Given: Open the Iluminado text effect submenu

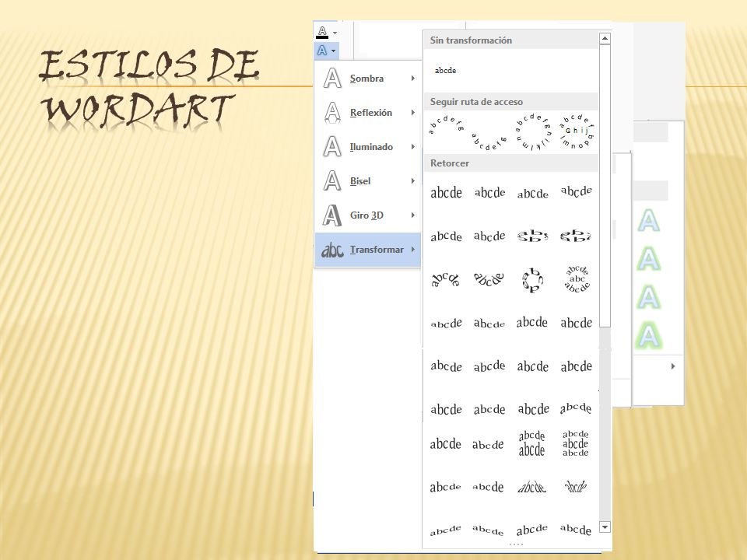Looking at the screenshot, I should pos(368,147).
